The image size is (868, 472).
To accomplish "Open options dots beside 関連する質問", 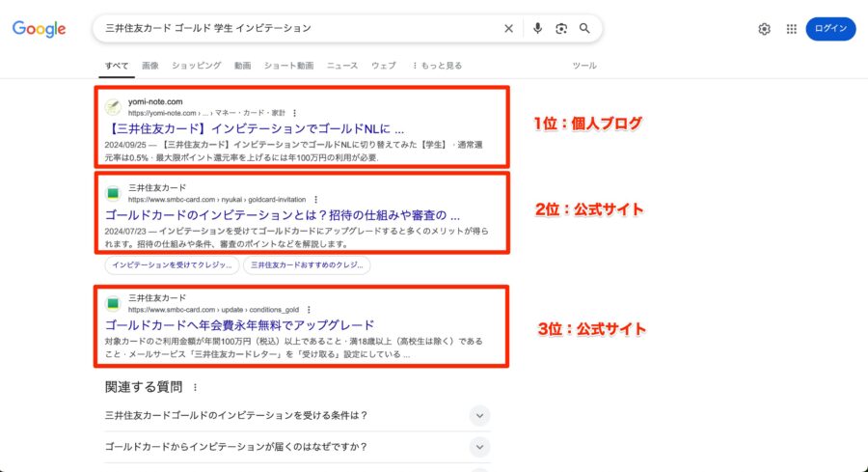I will [x=195, y=387].
